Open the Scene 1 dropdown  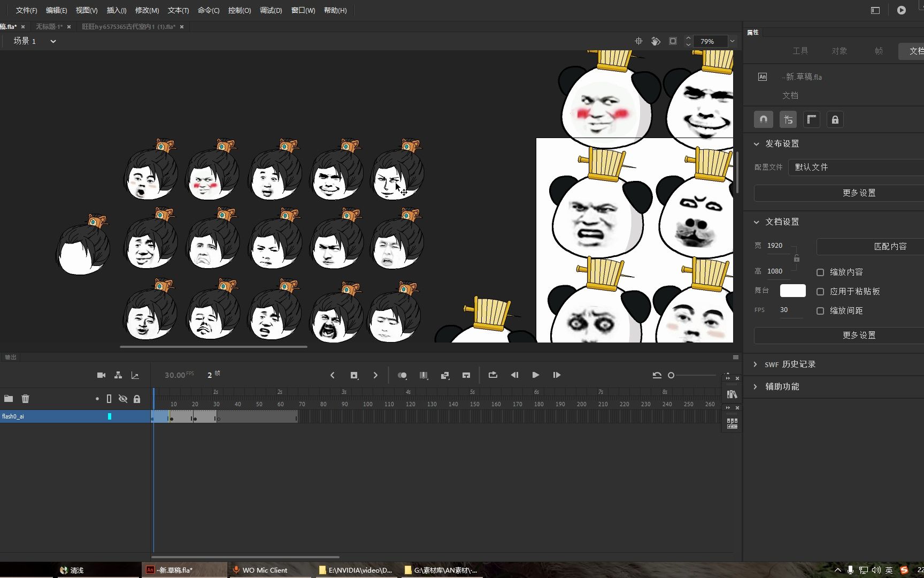[x=53, y=41]
